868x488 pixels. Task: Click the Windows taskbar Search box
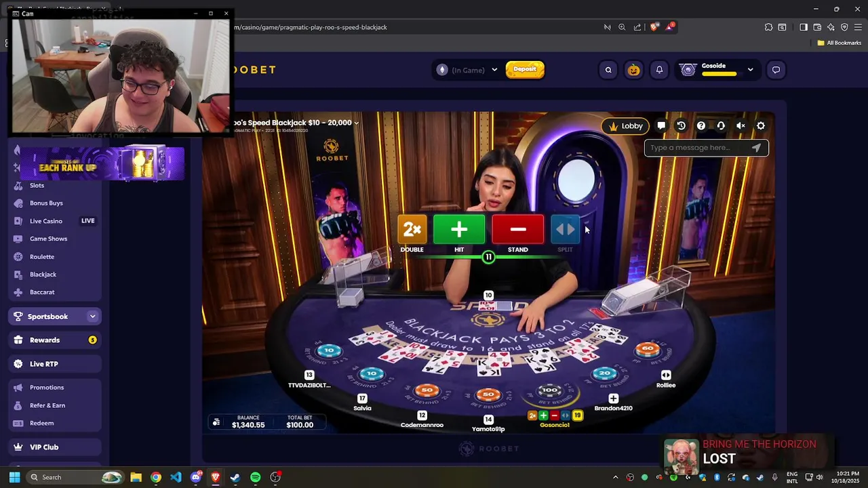click(x=75, y=477)
